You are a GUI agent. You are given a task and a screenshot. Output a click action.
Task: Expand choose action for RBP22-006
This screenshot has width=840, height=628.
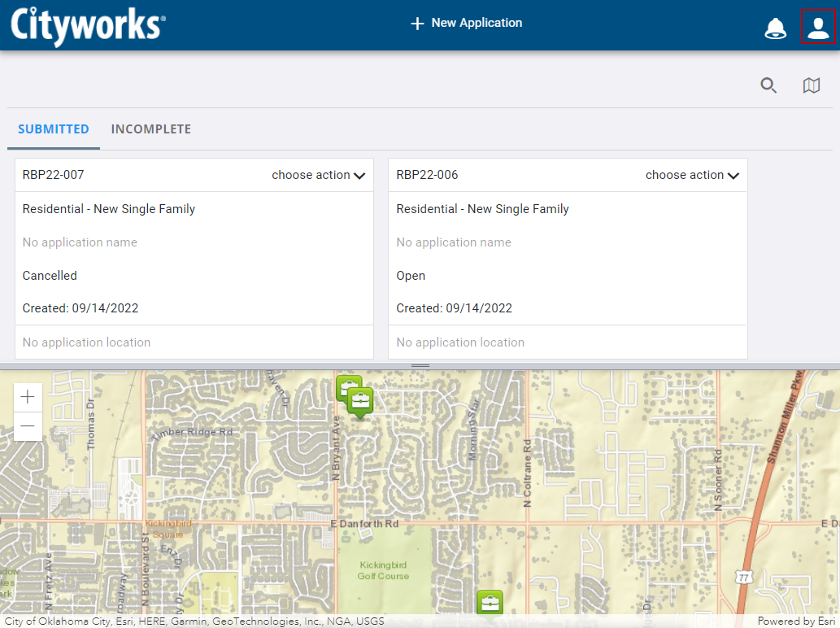692,175
